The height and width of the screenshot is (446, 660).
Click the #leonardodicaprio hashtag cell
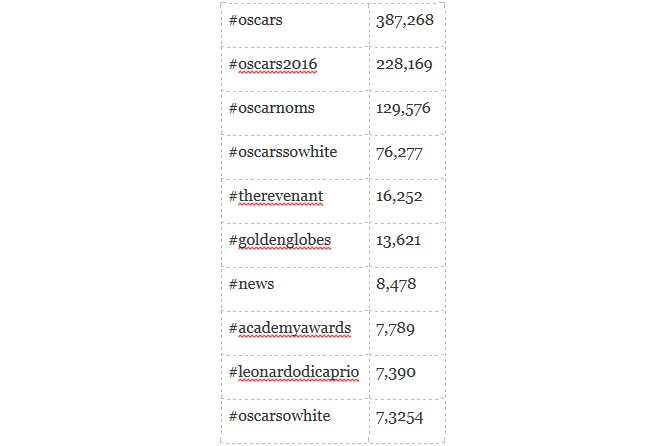point(294,372)
